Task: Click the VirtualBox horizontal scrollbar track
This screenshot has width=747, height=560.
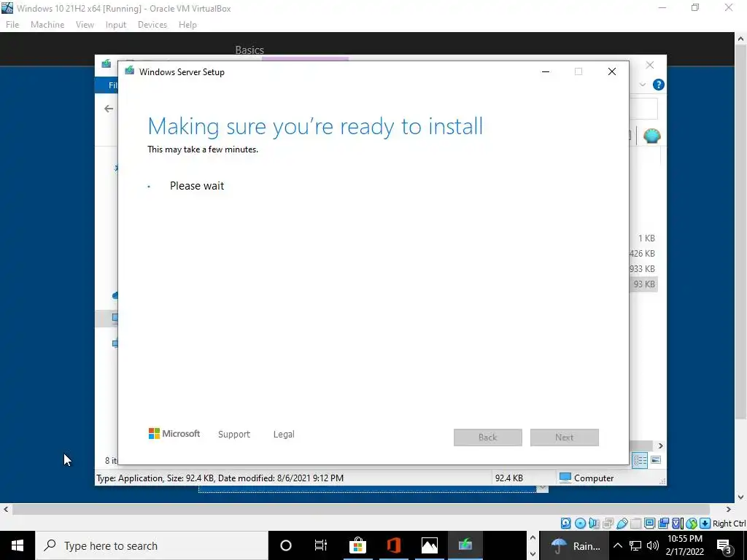Action: click(x=361, y=510)
